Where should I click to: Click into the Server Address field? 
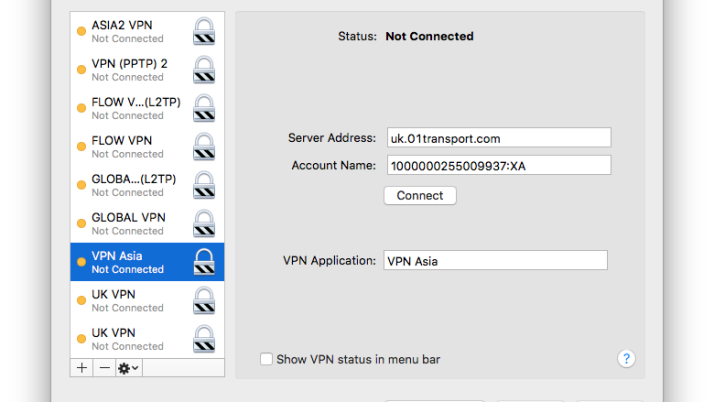(497, 138)
